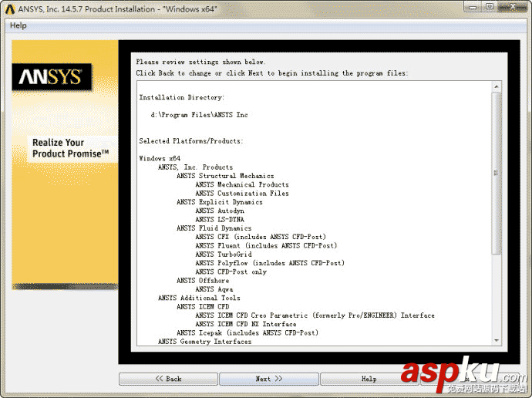This screenshot has width=532, height=398.
Task: Open the Help menu
Action: [x=18, y=25]
